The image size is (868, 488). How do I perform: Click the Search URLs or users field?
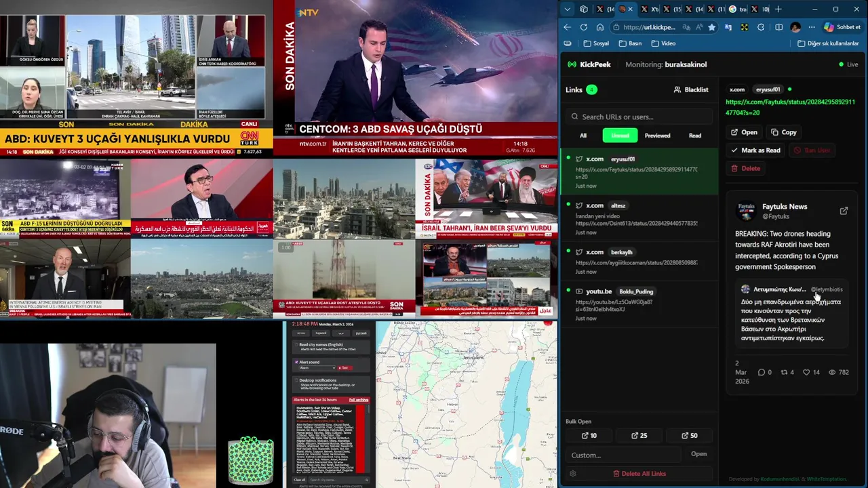point(639,117)
